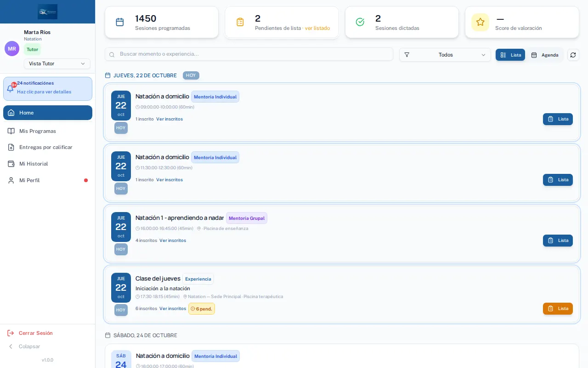Open Lista for 11:30 Natación a domicilio

pos(558,180)
